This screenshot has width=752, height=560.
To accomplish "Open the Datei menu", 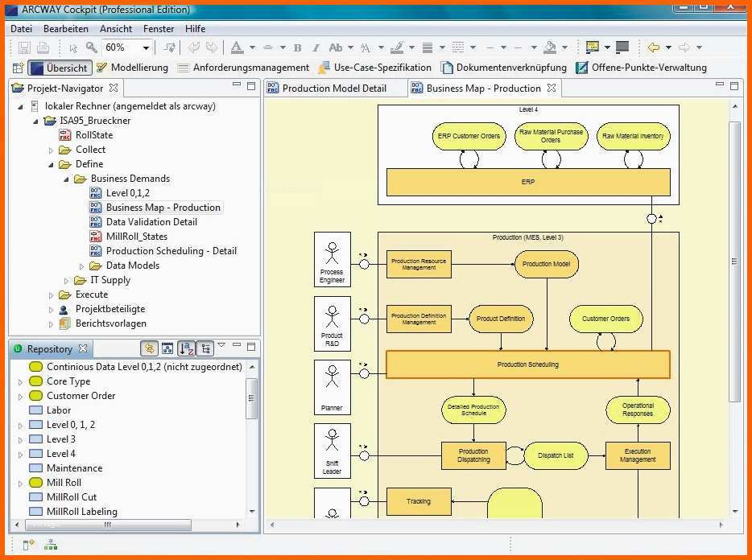I will pyautogui.click(x=21, y=29).
